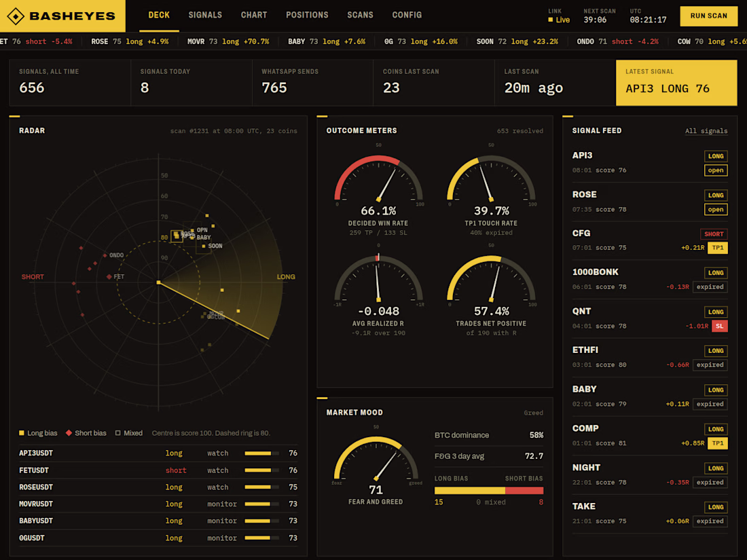Viewport: 747px width, 560px height.
Task: Click the SHORT badge on the CFG signal
Action: point(714,234)
